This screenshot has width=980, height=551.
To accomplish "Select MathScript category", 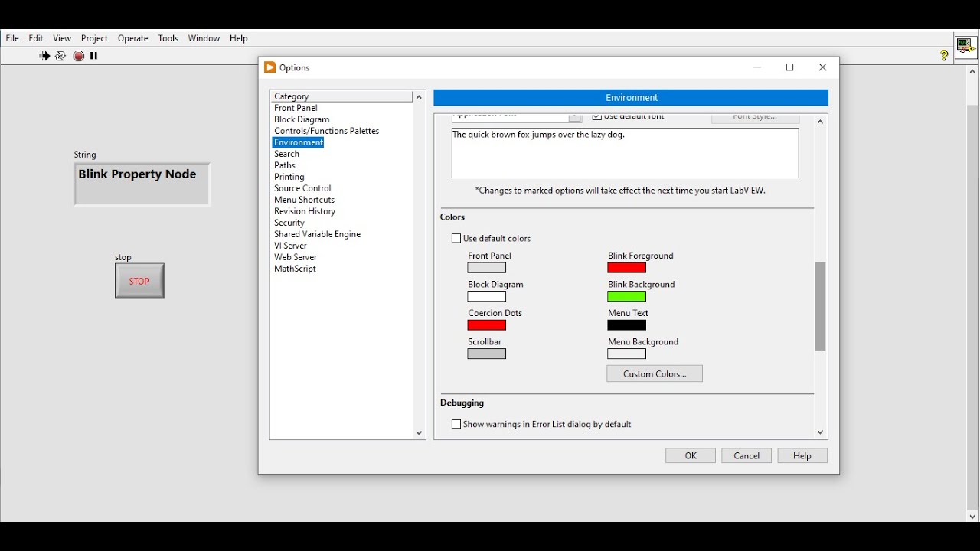I will click(x=295, y=269).
